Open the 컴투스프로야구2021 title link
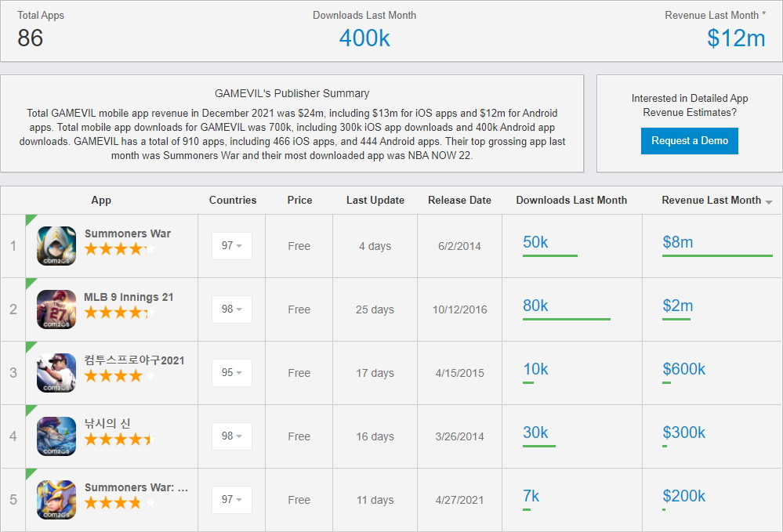 (x=134, y=360)
